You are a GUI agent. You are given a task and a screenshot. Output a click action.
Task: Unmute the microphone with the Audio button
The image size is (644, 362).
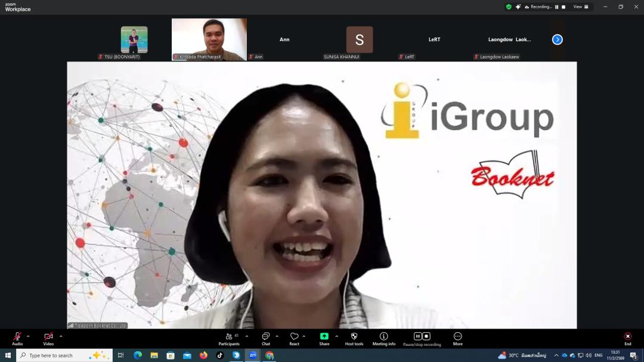(x=17, y=338)
